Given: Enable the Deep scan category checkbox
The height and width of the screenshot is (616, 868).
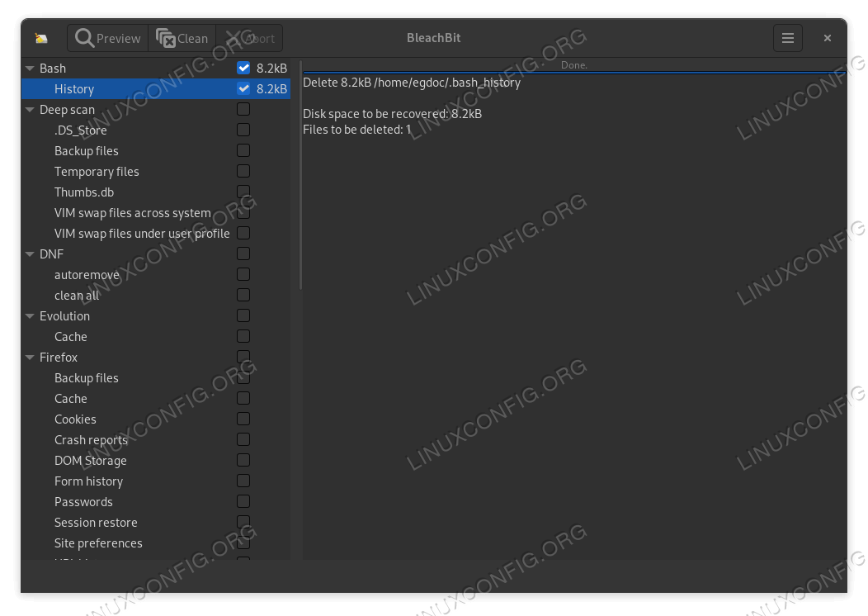Looking at the screenshot, I should (x=243, y=109).
